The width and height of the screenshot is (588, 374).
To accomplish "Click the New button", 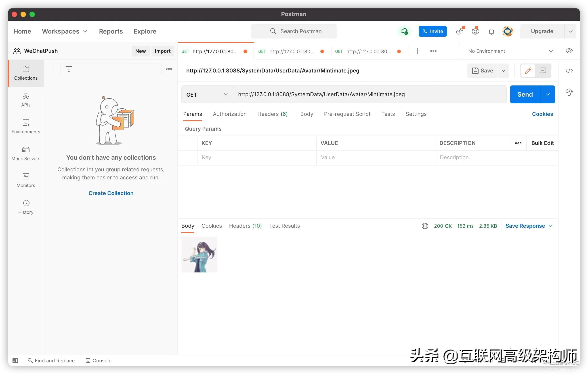I will click(x=140, y=51).
